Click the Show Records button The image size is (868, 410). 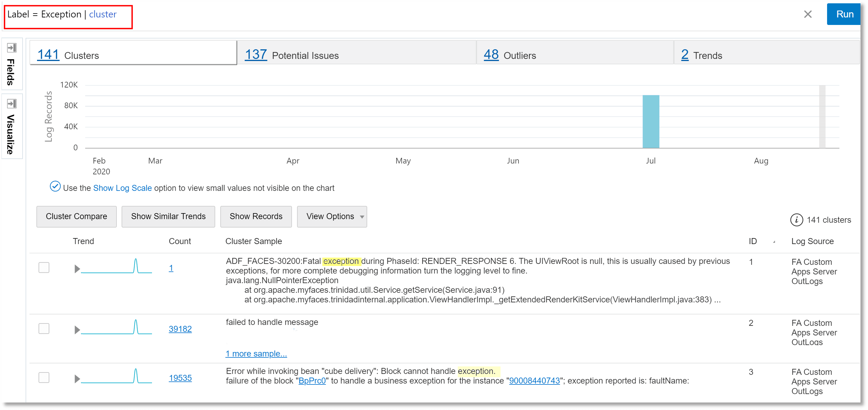256,216
